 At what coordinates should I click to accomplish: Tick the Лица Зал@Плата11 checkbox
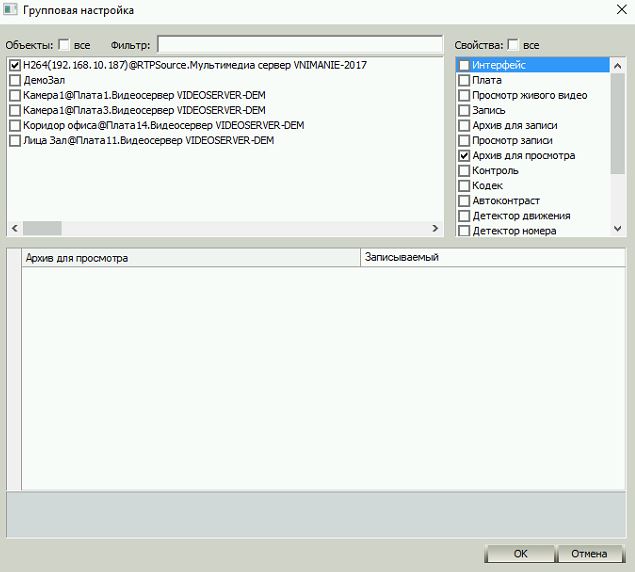(x=15, y=141)
